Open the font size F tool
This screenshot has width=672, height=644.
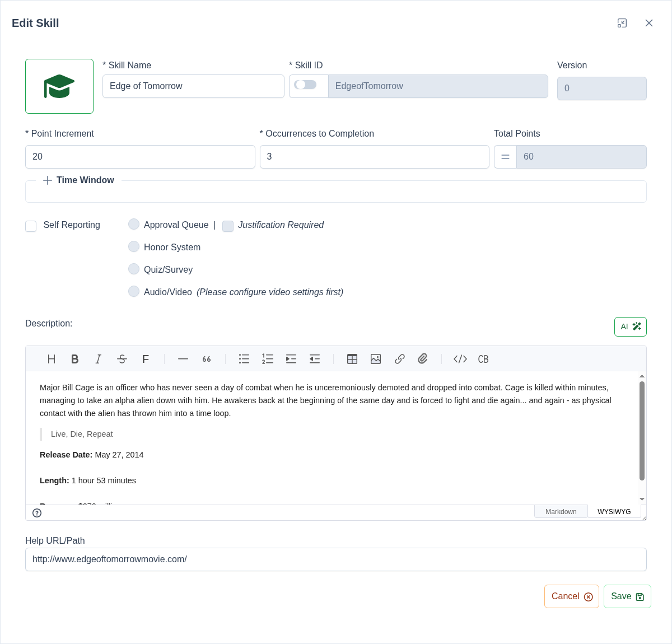coord(146,359)
